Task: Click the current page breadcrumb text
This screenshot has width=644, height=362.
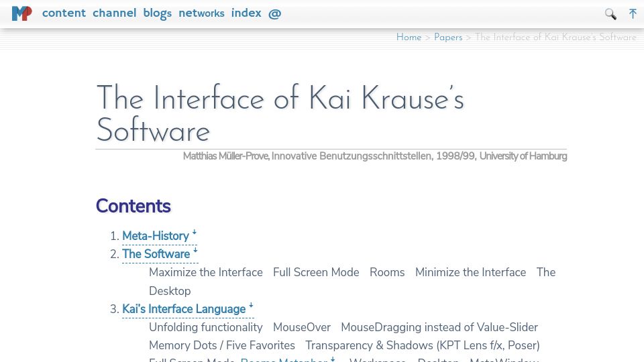Action: (x=555, y=37)
